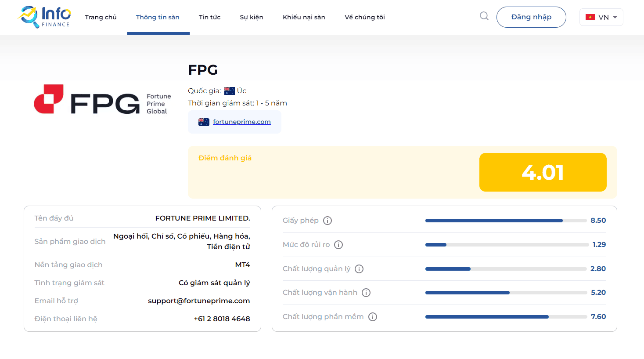Open info icon next to Giấy phép
This screenshot has height=359, width=644.
point(327,221)
